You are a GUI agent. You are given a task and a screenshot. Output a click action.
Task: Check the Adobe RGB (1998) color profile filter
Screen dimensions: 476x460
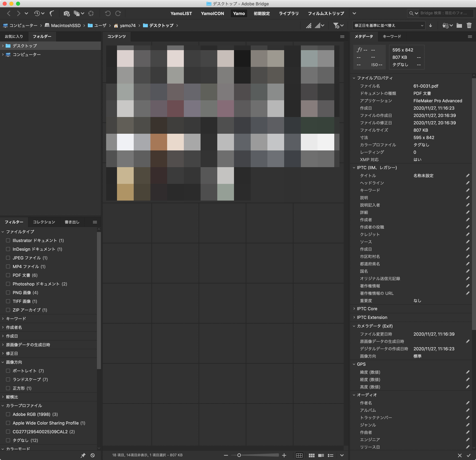click(x=8, y=414)
